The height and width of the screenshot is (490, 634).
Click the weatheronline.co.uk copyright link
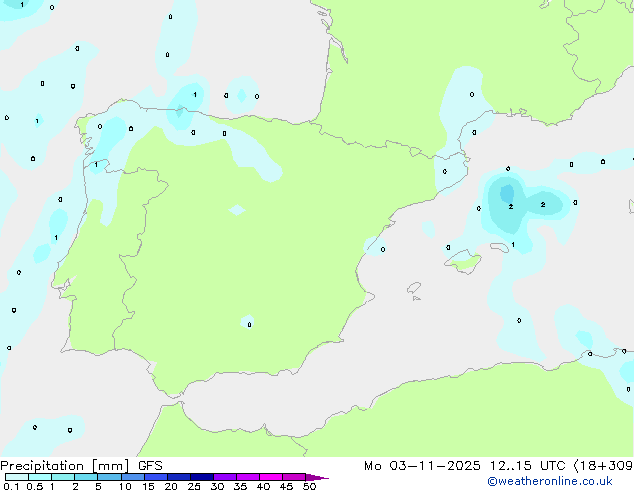[550, 481]
